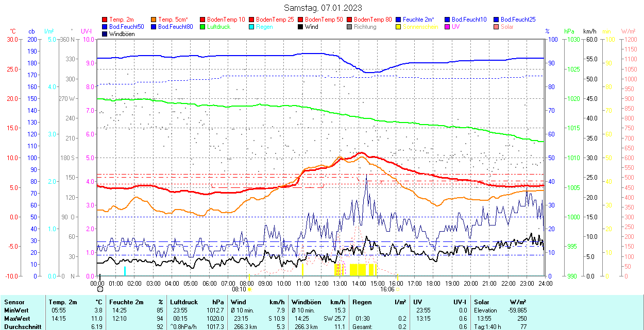
Task: Click the Windböen average value 11.1
Action: pyautogui.click(x=340, y=326)
